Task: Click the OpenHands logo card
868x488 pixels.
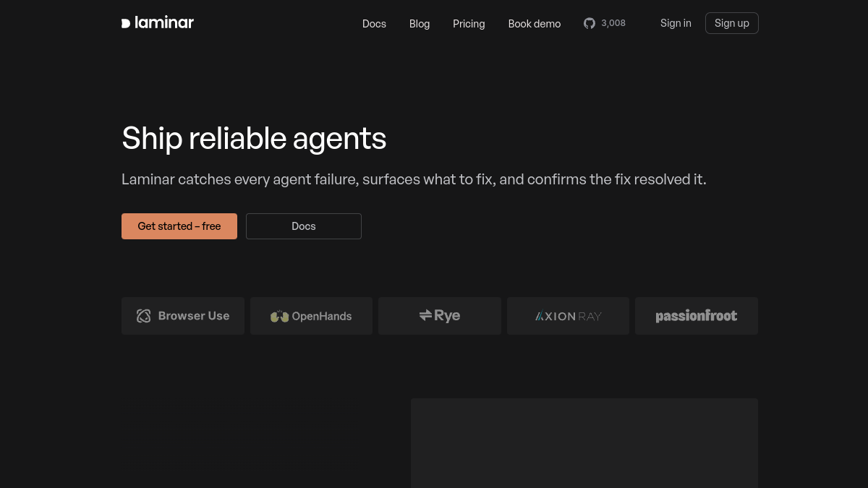Action: (x=311, y=316)
